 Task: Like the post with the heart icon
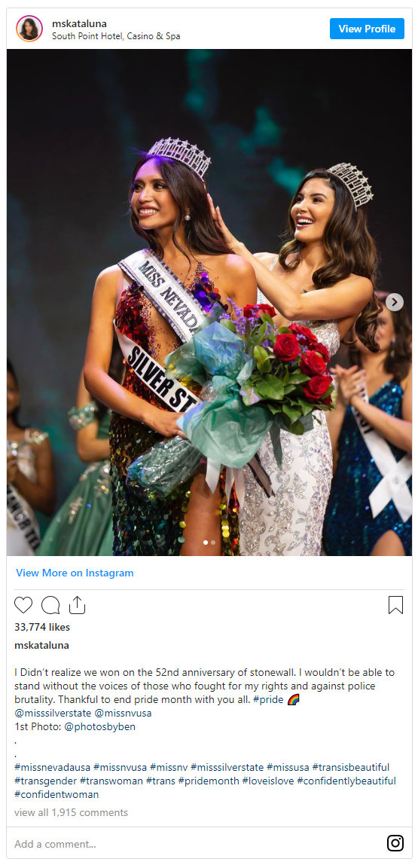point(23,605)
